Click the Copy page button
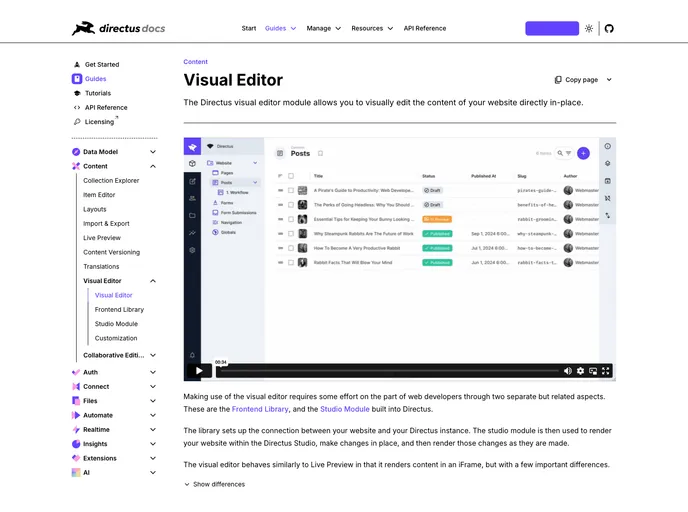 577,80
